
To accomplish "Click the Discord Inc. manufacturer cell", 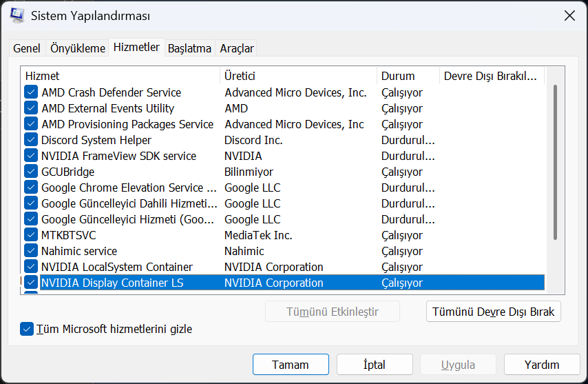I will coord(253,140).
